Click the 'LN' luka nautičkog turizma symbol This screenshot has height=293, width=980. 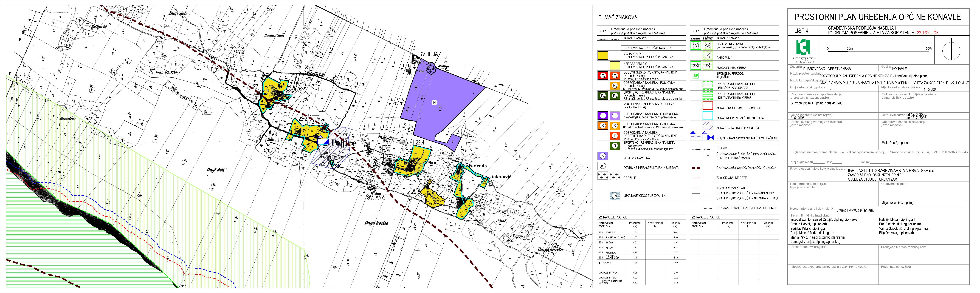615,196
